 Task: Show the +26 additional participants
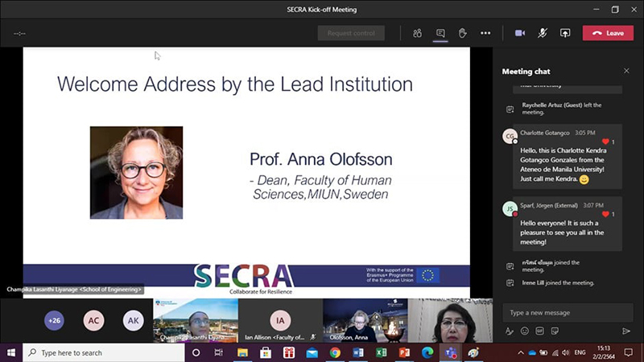54,320
